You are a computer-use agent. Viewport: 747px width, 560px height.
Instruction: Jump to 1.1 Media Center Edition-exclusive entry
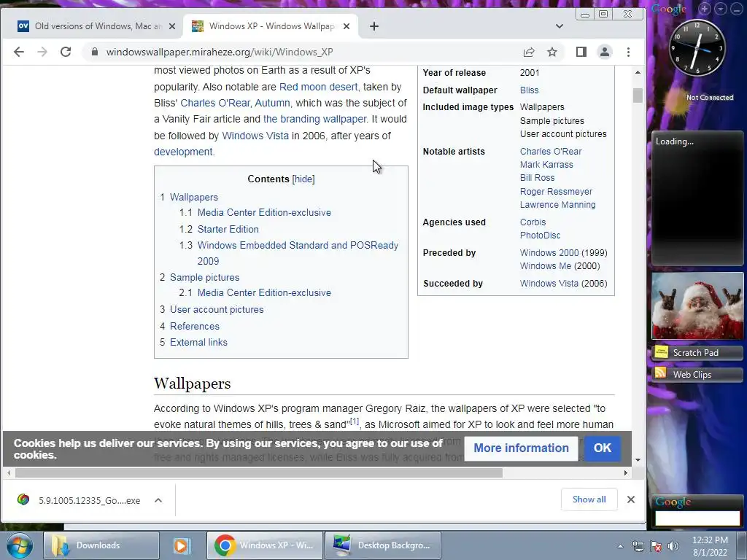tap(264, 213)
